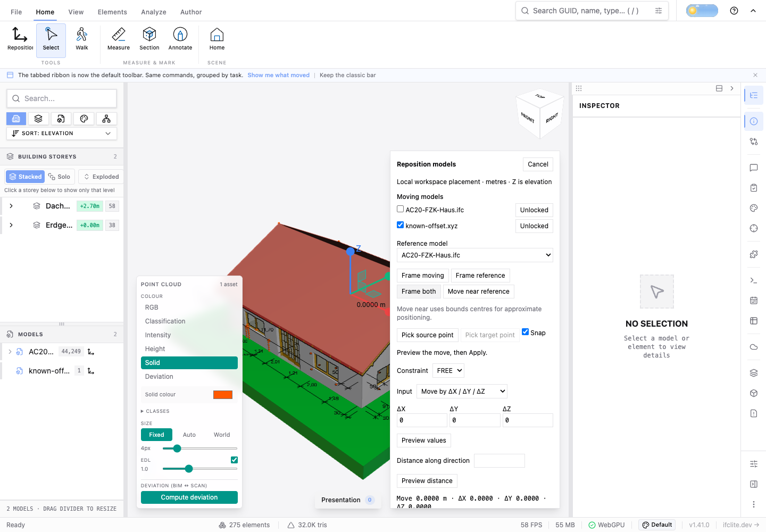The width and height of the screenshot is (766, 532).
Task: Open the palette colour view icon
Action: coord(84,119)
